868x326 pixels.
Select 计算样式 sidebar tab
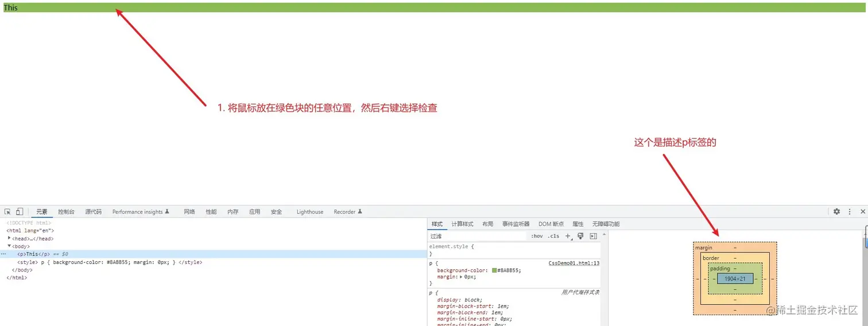(x=462, y=224)
